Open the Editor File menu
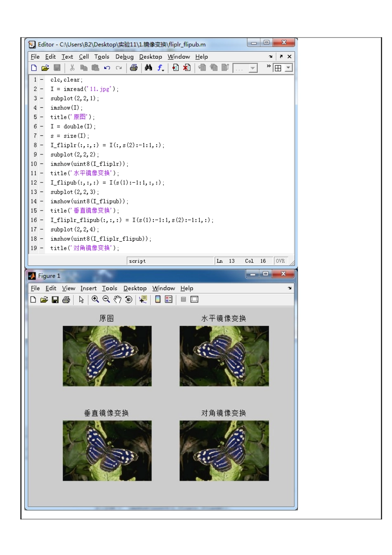392x555 pixels. tap(35, 57)
